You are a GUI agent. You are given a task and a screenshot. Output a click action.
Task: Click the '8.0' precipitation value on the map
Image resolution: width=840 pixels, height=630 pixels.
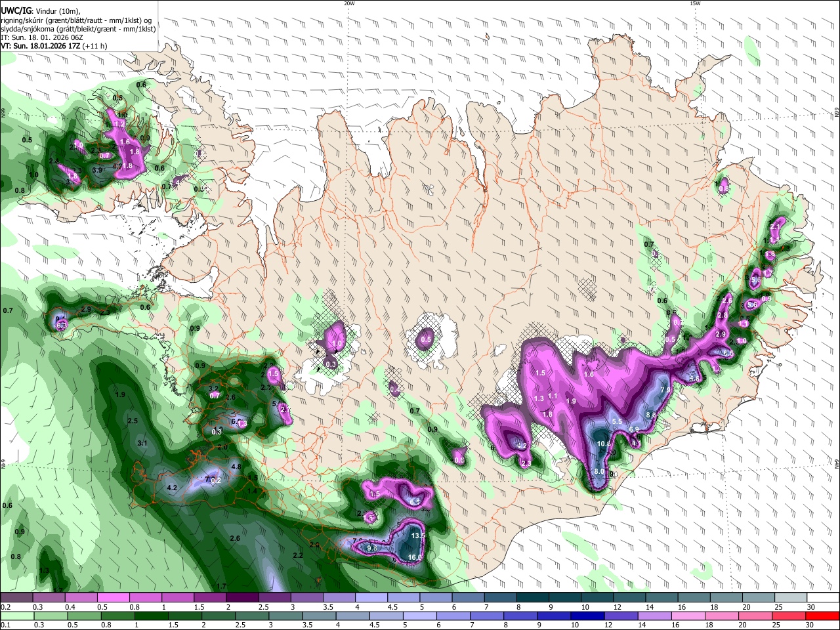(599, 472)
